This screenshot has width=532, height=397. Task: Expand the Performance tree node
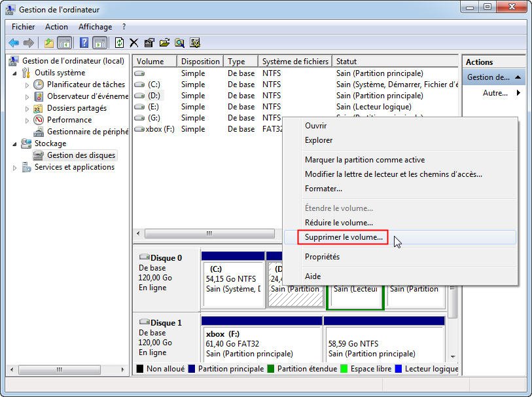click(27, 121)
